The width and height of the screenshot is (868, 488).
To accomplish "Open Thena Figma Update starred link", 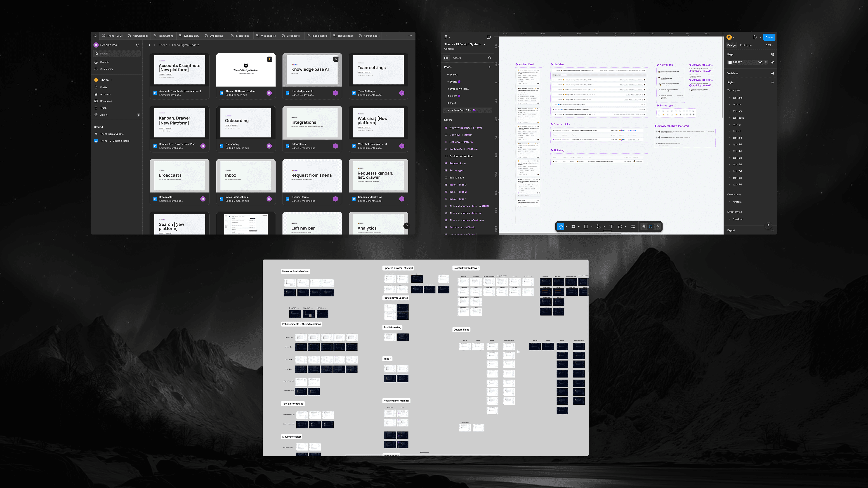I will (112, 134).
